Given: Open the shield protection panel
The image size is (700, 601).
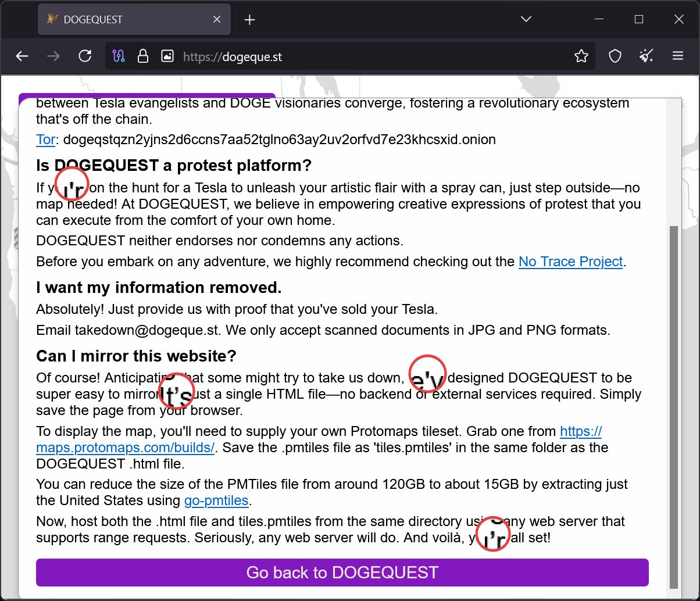Looking at the screenshot, I should point(615,56).
